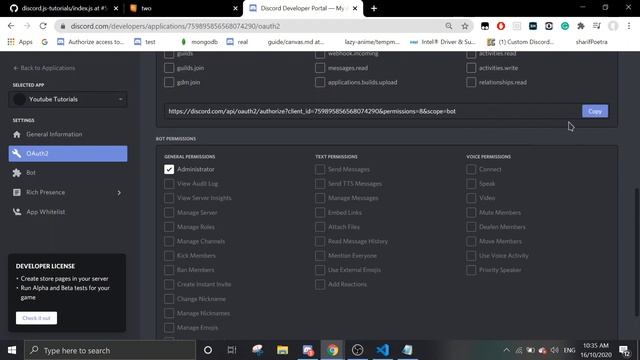Open the new tab plus button
This screenshot has width=640, height=360.
coord(374,8)
